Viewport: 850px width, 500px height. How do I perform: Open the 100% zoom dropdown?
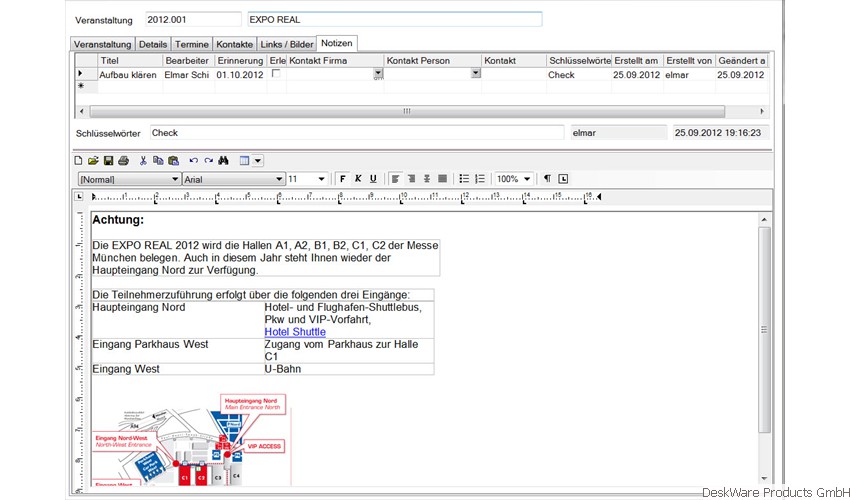point(527,179)
